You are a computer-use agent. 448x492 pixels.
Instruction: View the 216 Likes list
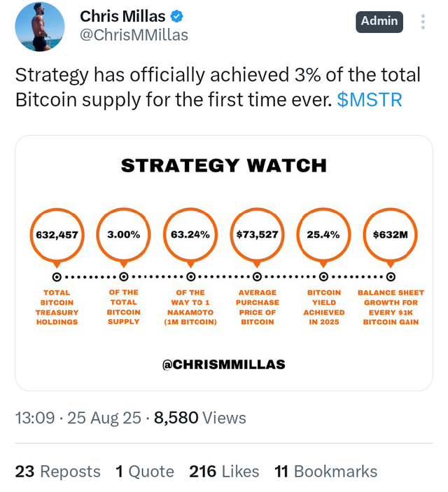224,471
